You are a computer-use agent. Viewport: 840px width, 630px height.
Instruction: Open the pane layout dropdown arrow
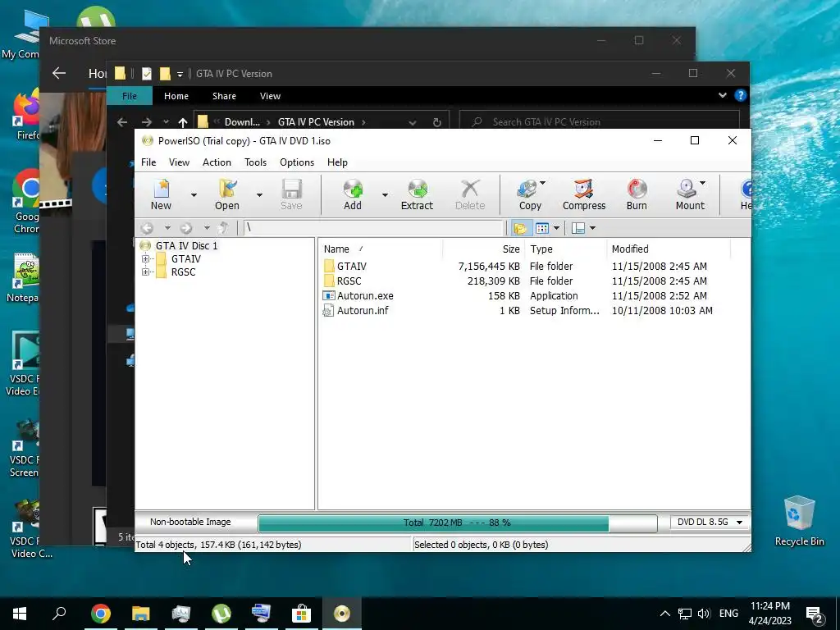tap(592, 228)
